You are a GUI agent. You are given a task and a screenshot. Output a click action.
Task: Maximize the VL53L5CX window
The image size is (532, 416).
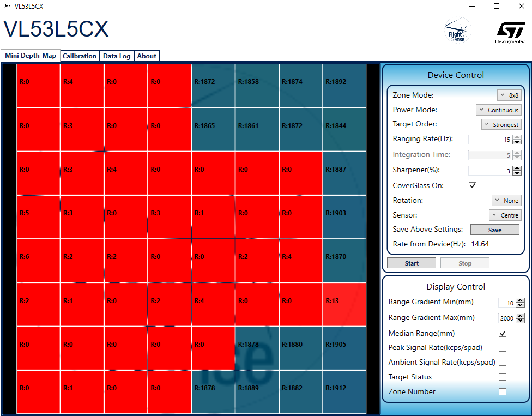[x=497, y=6]
